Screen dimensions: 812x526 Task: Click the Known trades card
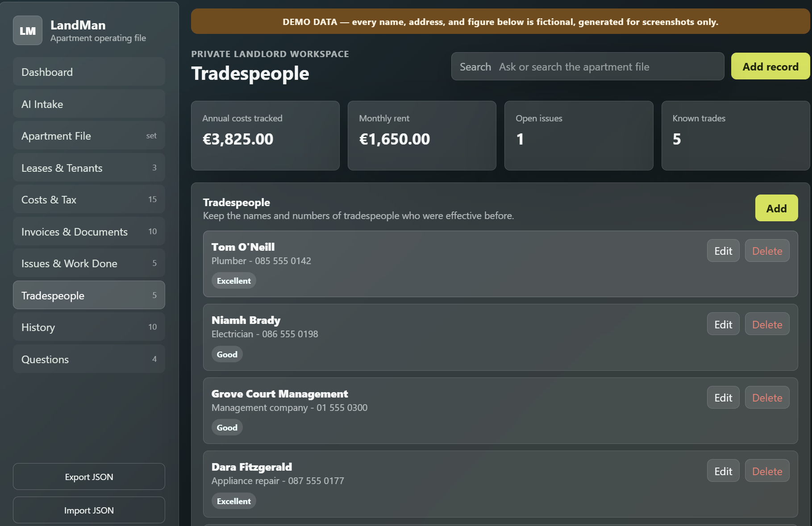pos(735,136)
